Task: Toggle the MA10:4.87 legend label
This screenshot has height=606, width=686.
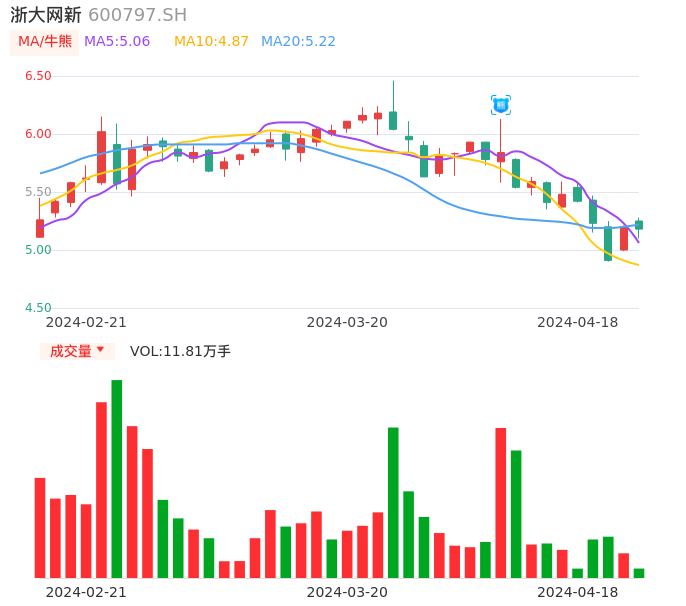Action: (211, 42)
